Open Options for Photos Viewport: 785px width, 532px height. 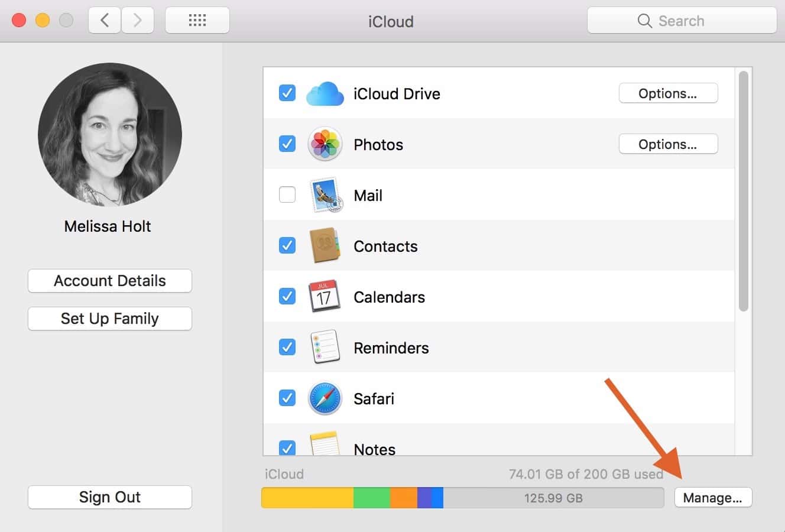pos(668,144)
